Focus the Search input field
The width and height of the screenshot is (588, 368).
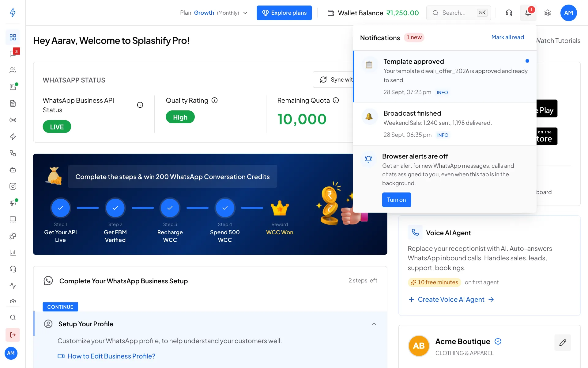coord(458,13)
